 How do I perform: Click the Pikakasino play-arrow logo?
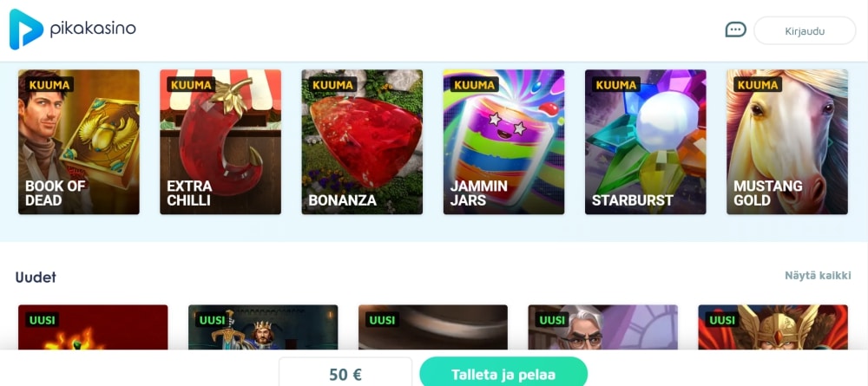[x=25, y=29]
